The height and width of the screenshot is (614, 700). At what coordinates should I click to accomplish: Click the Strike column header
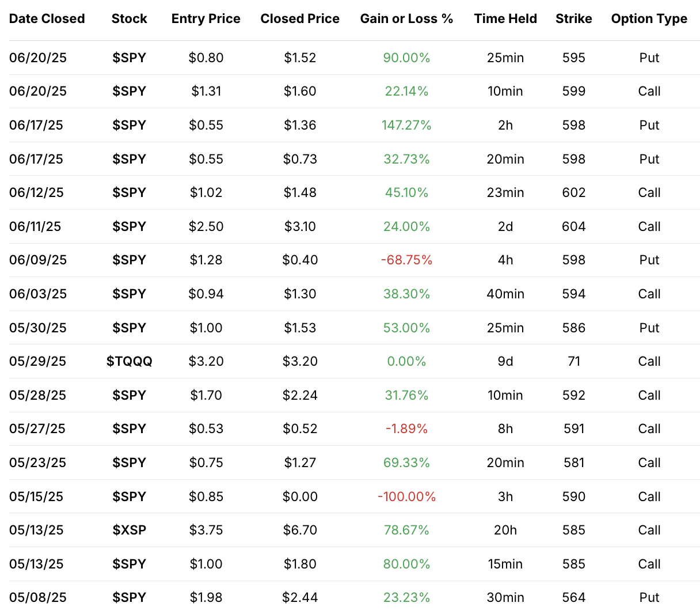click(x=573, y=19)
